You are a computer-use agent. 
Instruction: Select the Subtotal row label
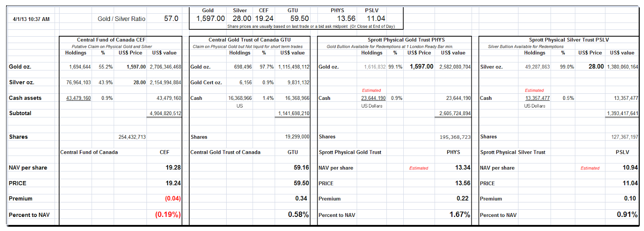20,113
